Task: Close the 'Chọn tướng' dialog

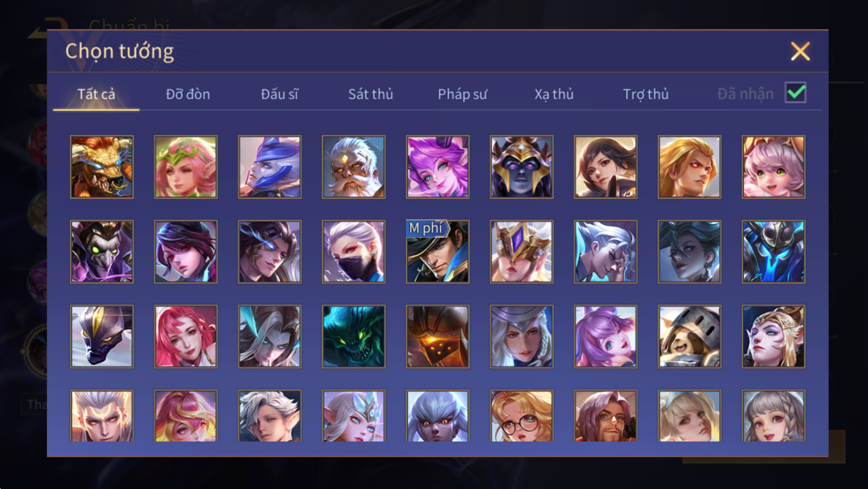Action: (x=800, y=52)
